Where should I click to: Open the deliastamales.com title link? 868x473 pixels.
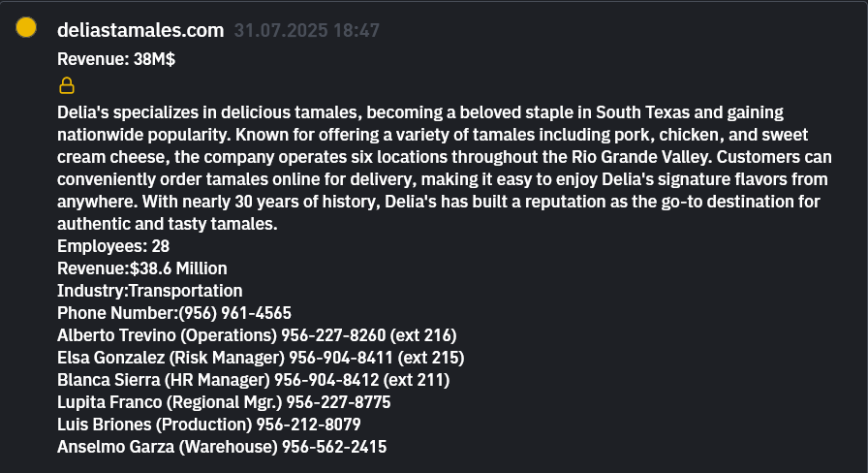(x=140, y=31)
